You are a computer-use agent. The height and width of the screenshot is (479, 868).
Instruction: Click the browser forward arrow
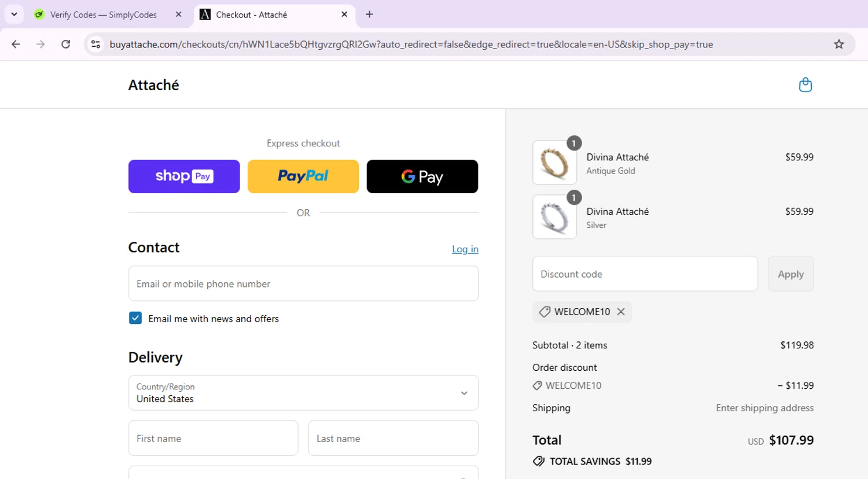pyautogui.click(x=41, y=44)
